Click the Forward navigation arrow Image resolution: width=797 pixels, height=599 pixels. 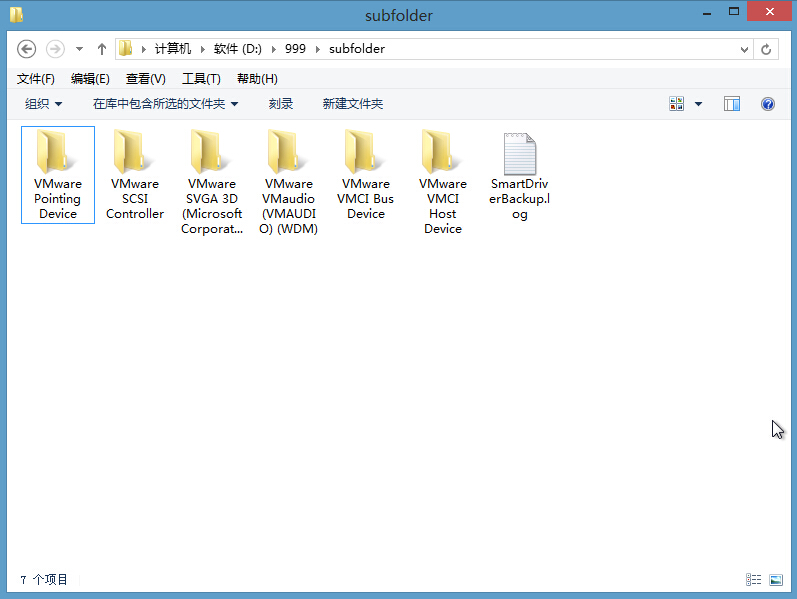point(55,49)
